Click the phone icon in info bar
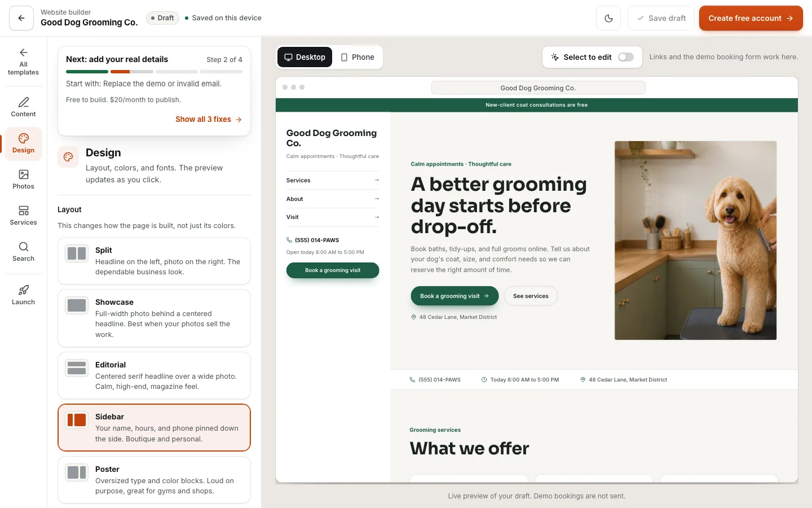Viewport: 812px width, 508px height. coord(412,380)
